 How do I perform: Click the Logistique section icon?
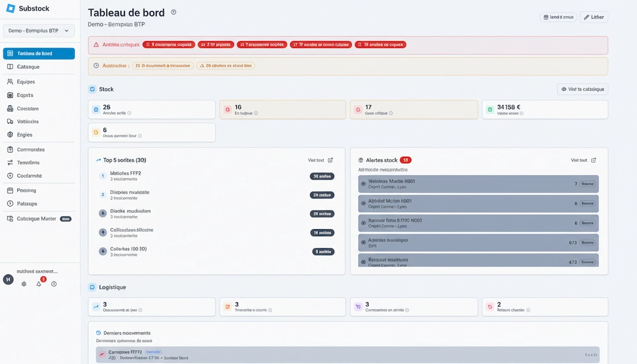coord(92,287)
